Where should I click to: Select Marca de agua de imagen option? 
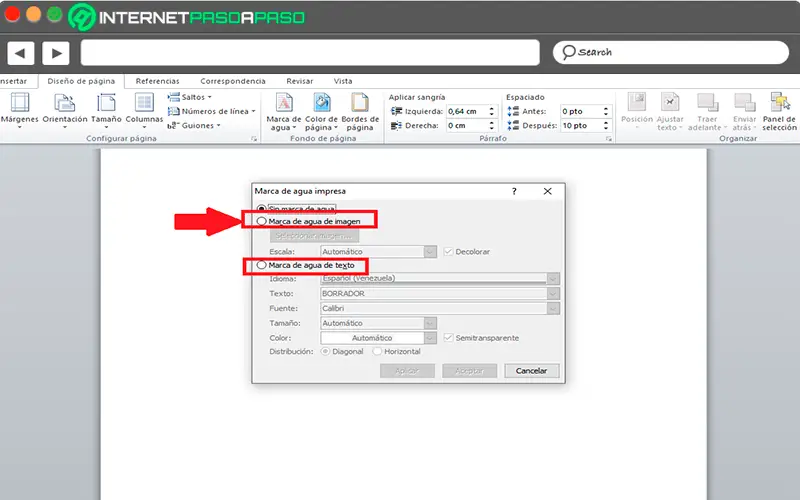(x=261, y=221)
